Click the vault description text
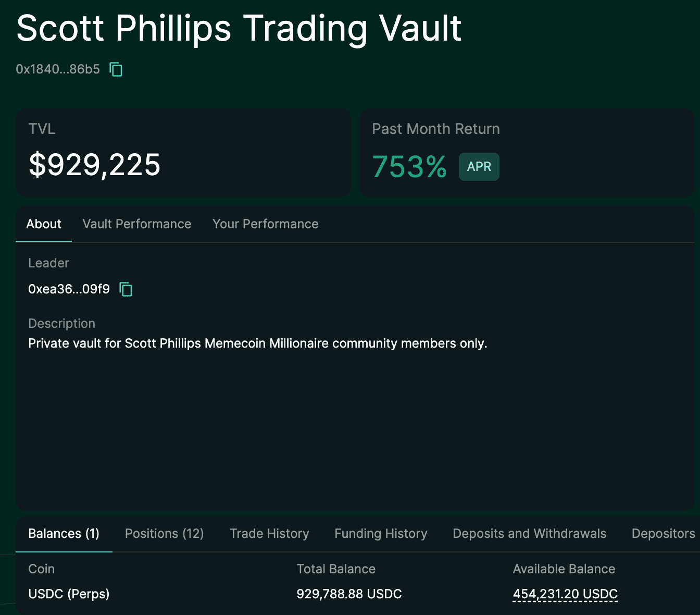Screen dimensions: 700x615 (258, 343)
